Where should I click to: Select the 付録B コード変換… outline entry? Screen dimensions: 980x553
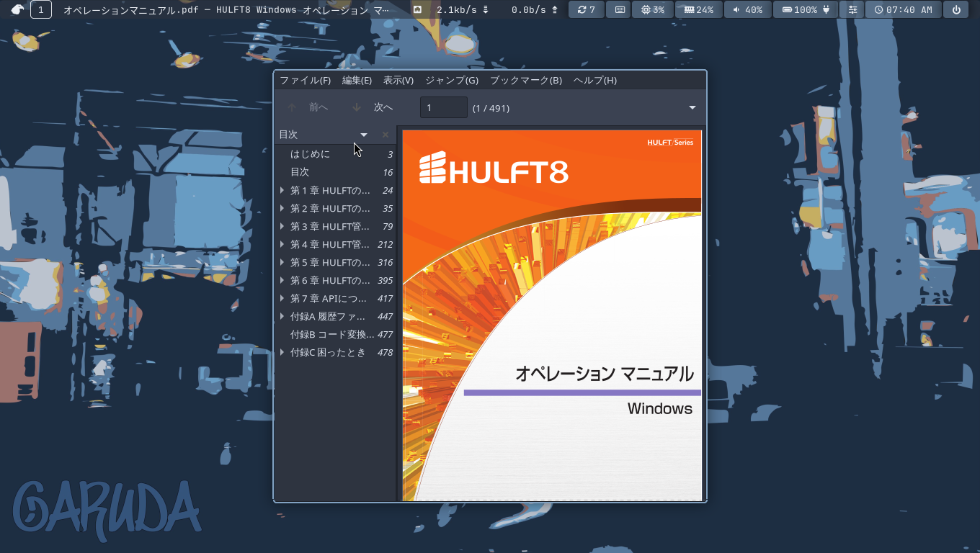pyautogui.click(x=335, y=334)
